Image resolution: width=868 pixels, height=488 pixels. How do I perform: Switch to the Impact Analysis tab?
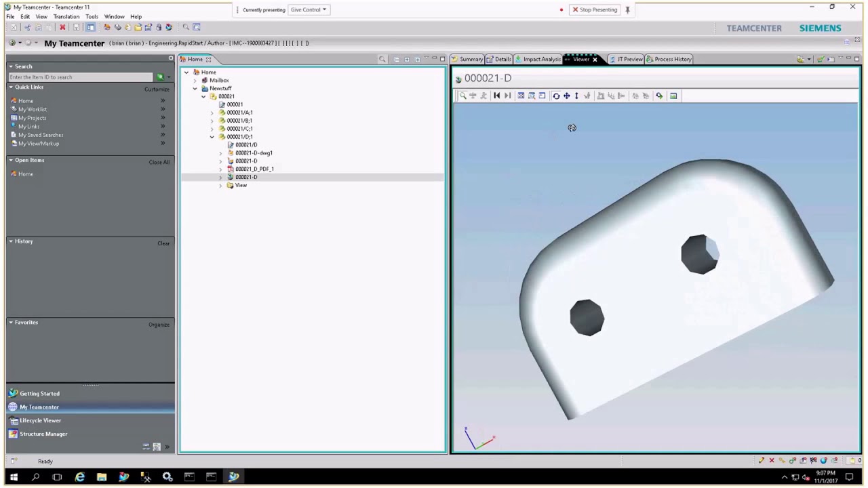click(538, 59)
